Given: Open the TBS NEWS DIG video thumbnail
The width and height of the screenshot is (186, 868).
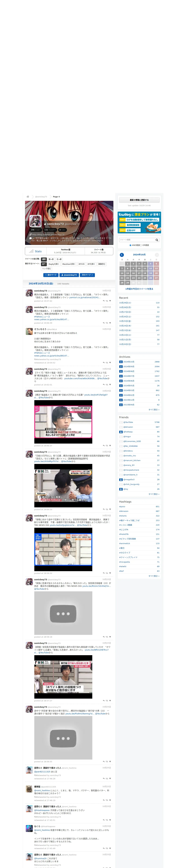Looking at the screenshot, I should click(63, 549).
